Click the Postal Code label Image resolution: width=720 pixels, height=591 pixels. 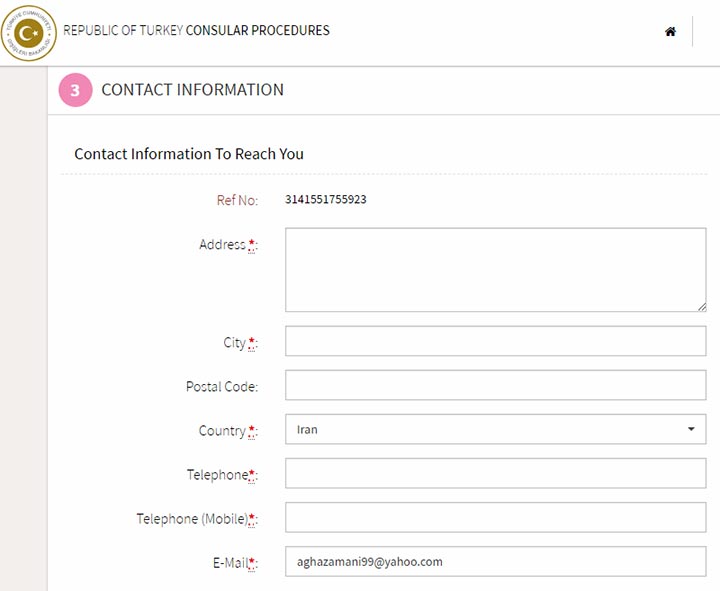coord(222,387)
